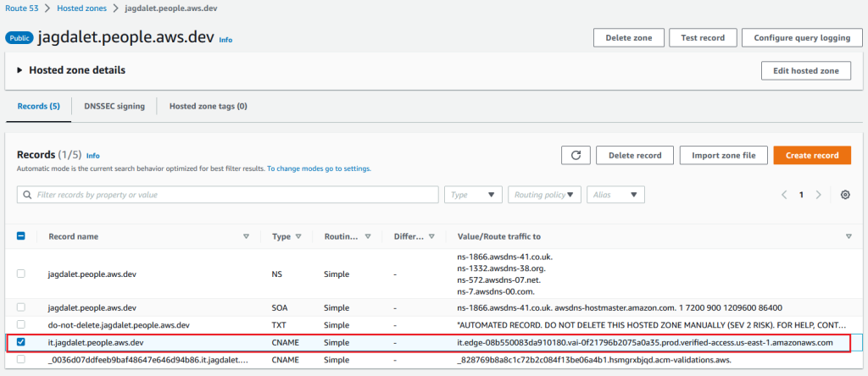Click the Public zone badge
This screenshot has width=868, height=376.
19,38
